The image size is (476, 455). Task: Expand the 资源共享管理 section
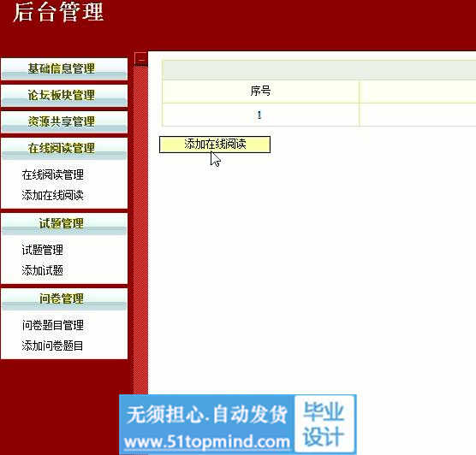[x=64, y=122]
